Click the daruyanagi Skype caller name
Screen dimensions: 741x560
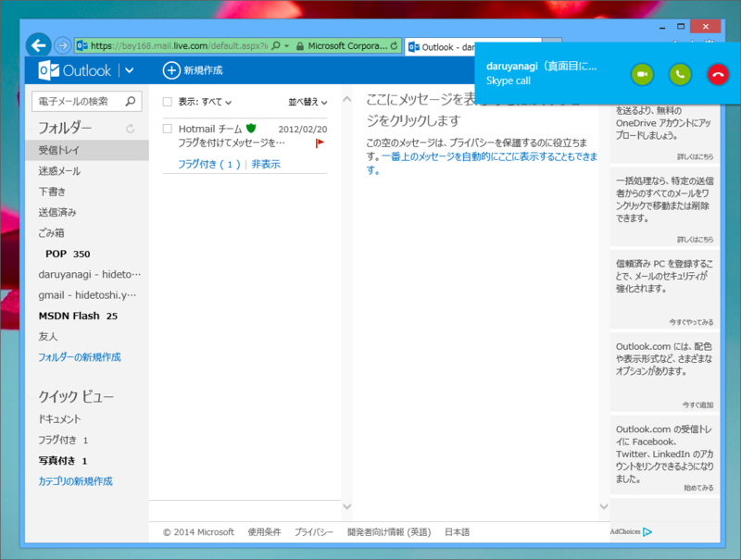click(542, 66)
